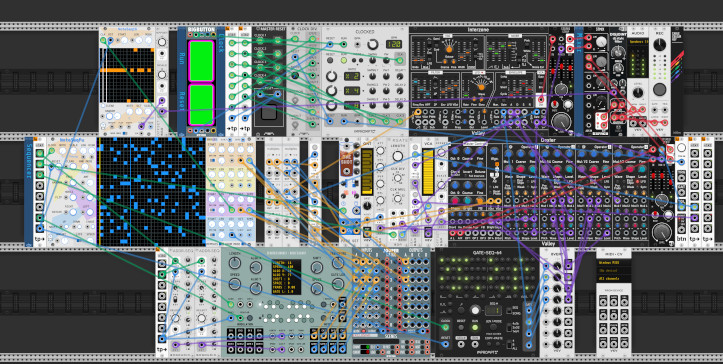Open the '(No device)' MIDI device selector
This screenshot has height=364, width=723.
614,270
